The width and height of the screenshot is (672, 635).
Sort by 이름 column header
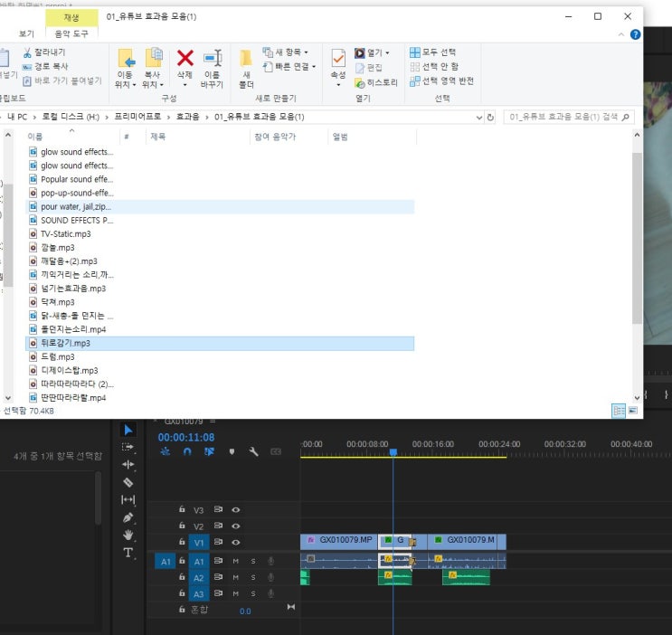pyautogui.click(x=35, y=137)
